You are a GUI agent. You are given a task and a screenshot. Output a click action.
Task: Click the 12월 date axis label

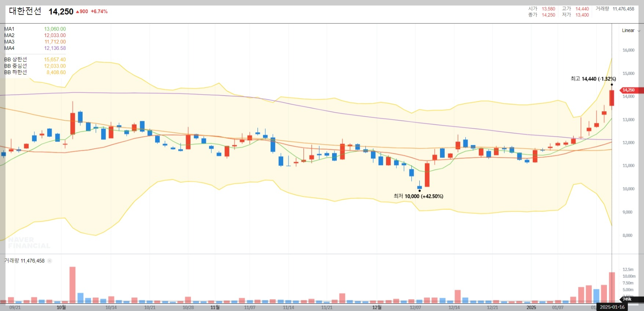coord(377,307)
